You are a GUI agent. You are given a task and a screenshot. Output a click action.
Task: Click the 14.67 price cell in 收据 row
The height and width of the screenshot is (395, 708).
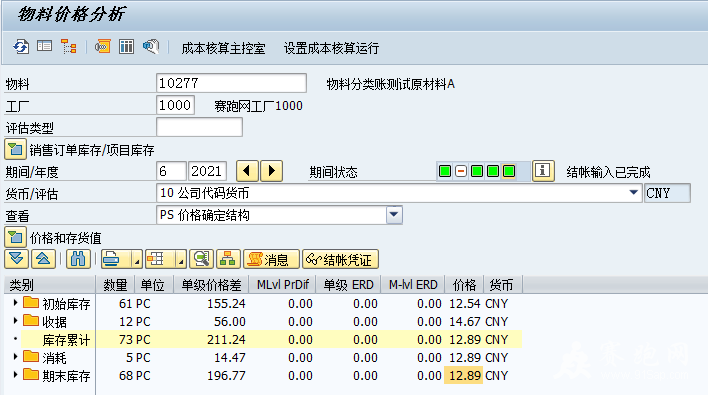tap(465, 321)
